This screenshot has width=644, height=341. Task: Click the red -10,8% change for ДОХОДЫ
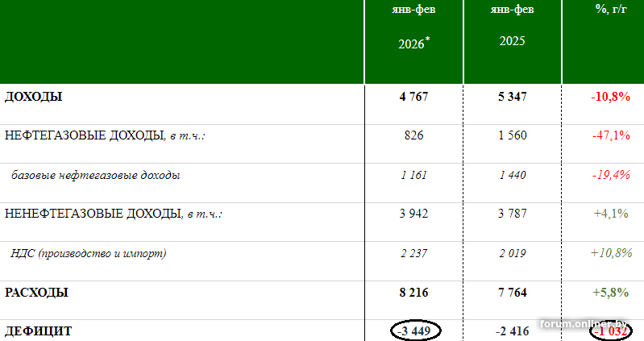pyautogui.click(x=610, y=97)
